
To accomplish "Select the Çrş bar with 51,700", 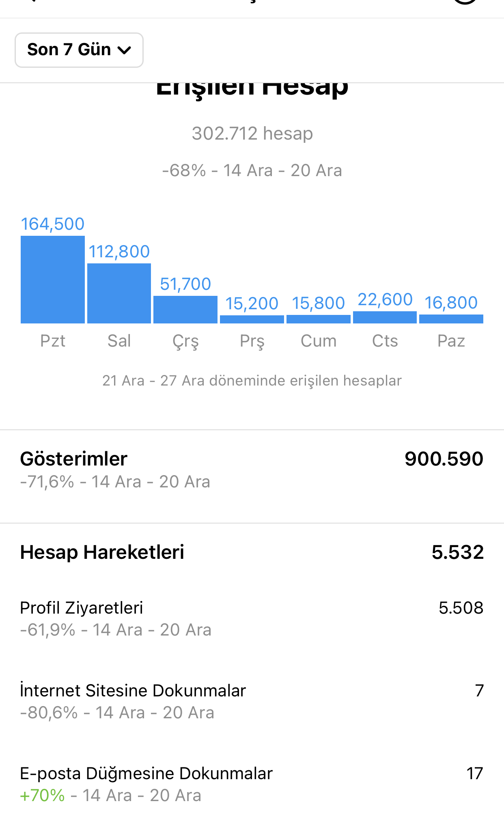I will (x=185, y=310).
